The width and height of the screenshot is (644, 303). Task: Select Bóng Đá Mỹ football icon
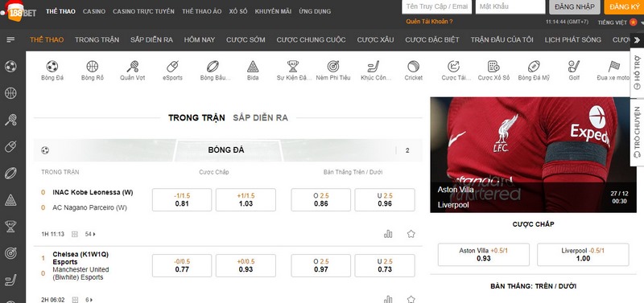pyautogui.click(x=534, y=67)
